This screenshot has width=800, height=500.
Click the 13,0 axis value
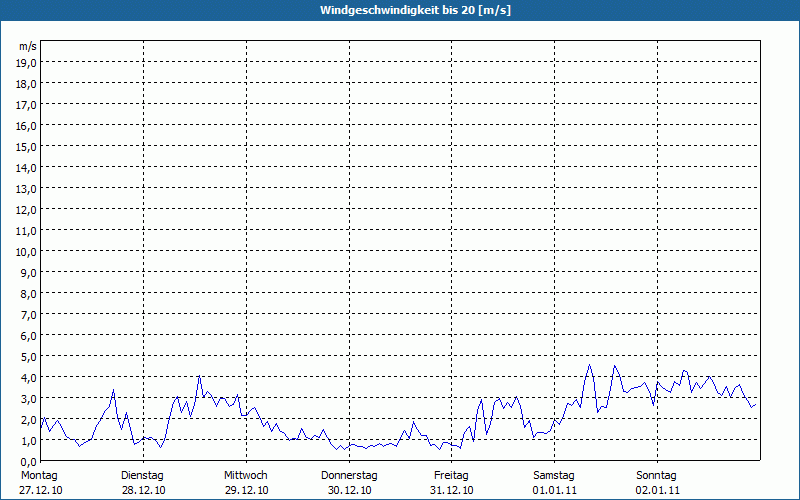click(28, 189)
